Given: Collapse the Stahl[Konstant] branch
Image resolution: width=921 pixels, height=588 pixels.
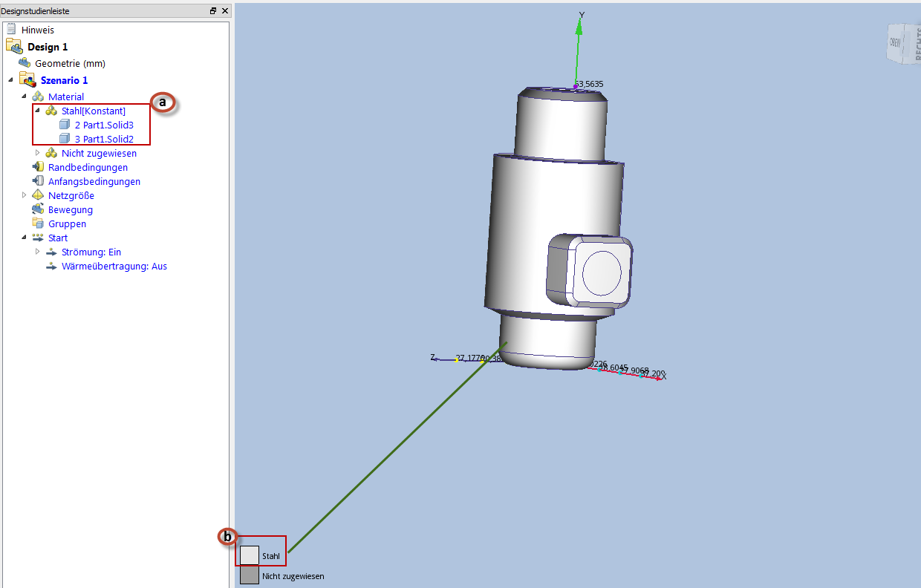Looking at the screenshot, I should 37,111.
